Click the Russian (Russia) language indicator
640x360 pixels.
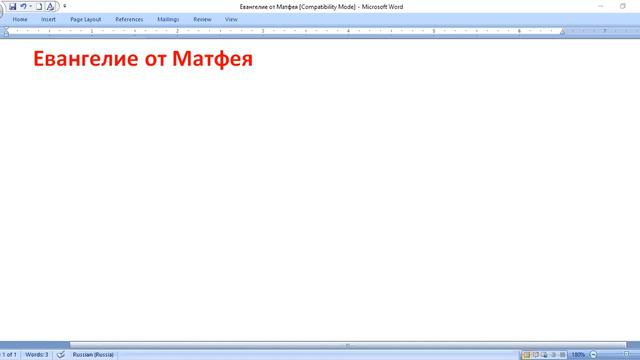coord(93,355)
